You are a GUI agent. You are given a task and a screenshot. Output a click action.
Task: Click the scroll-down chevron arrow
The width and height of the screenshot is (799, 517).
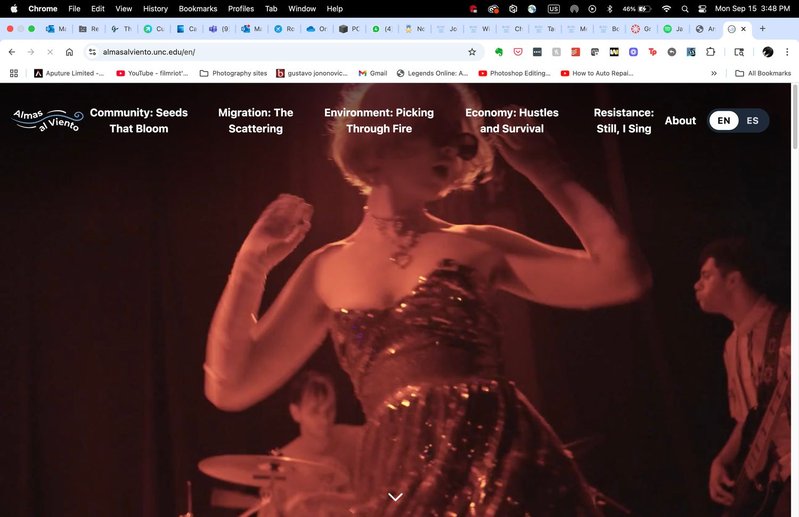(x=395, y=497)
